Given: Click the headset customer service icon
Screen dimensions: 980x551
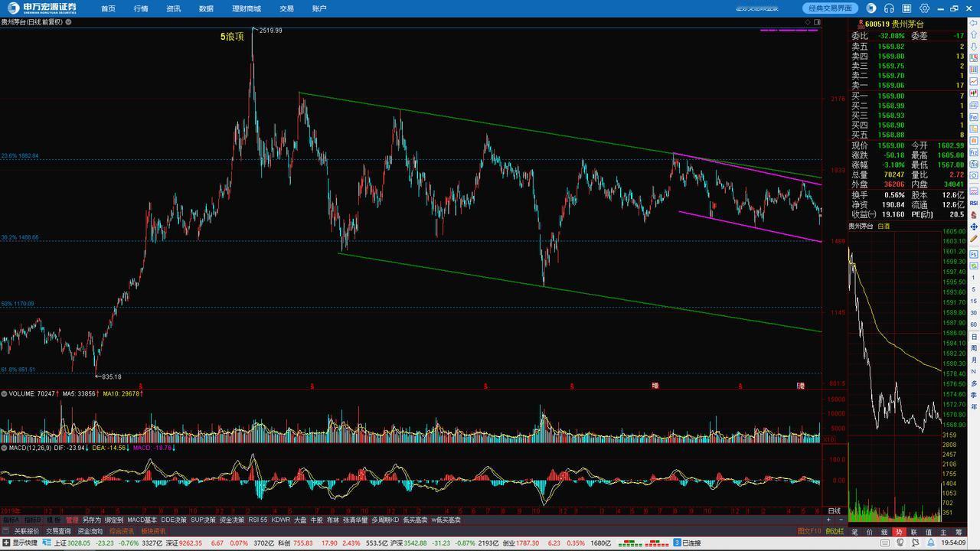Looking at the screenshot, I should [x=889, y=8].
